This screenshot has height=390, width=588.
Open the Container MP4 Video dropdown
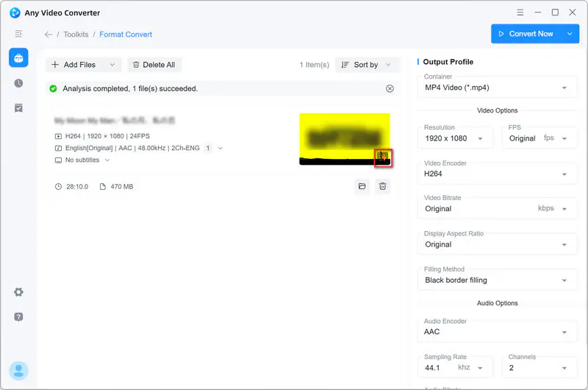pyautogui.click(x=498, y=88)
